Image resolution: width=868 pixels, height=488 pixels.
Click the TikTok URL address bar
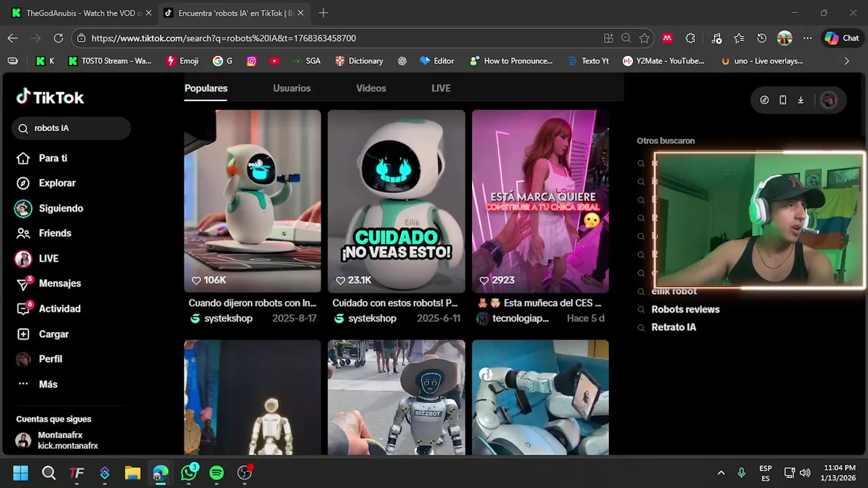[x=339, y=39]
